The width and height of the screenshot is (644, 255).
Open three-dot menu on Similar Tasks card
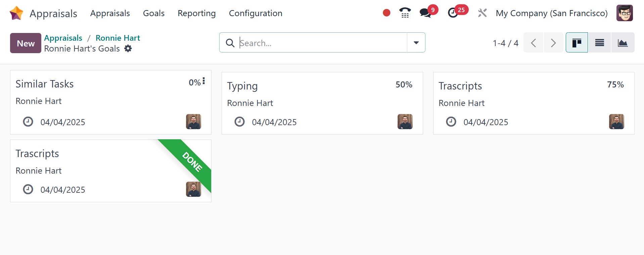(x=203, y=81)
